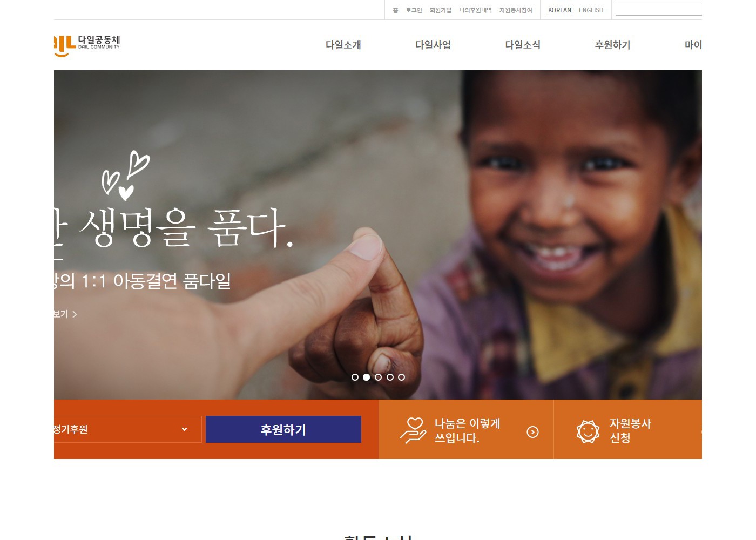
Task: Click the heart doodle on the banner
Action: (126, 175)
